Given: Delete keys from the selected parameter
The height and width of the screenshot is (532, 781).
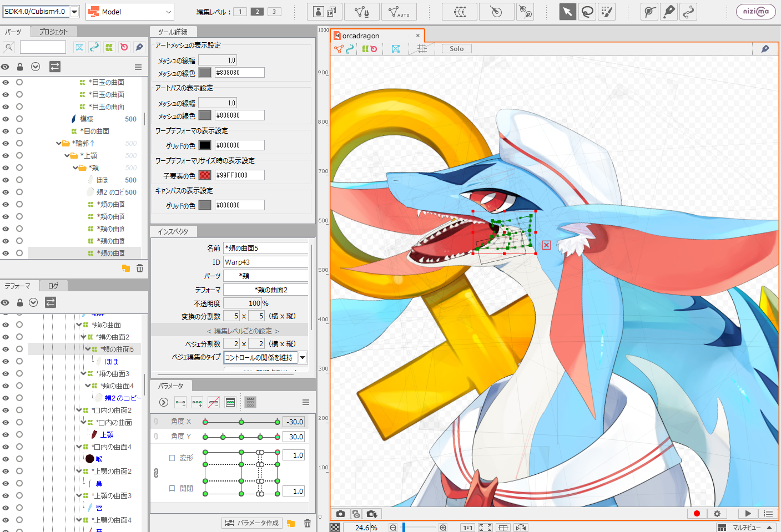Looking at the screenshot, I should click(x=214, y=402).
